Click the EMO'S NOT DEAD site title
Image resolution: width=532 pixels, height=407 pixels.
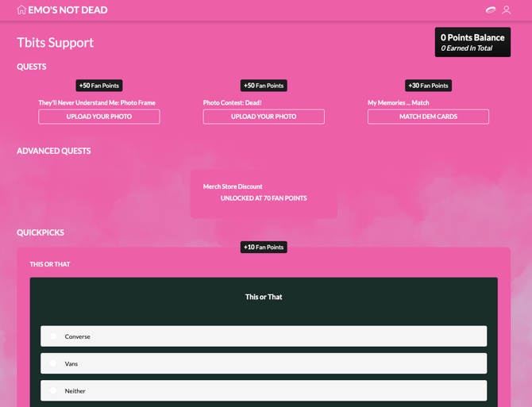click(67, 10)
